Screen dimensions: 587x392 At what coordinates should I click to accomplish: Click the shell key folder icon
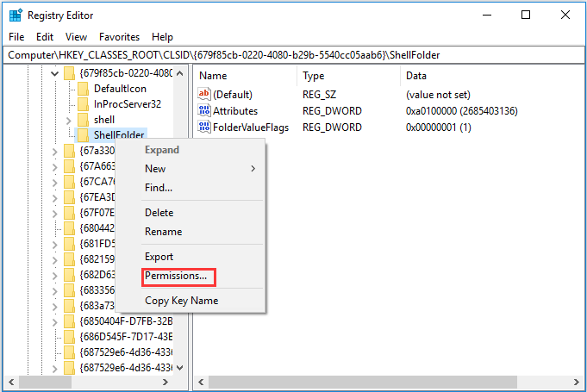pos(83,120)
